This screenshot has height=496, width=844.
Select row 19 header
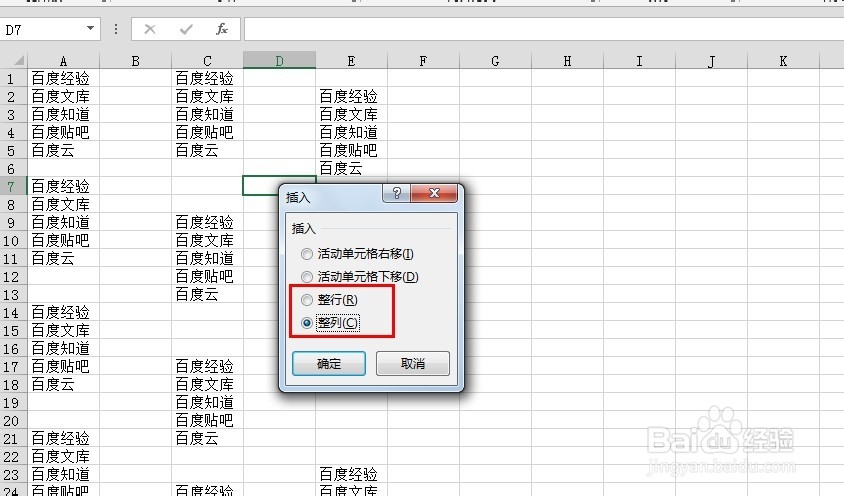(x=13, y=402)
